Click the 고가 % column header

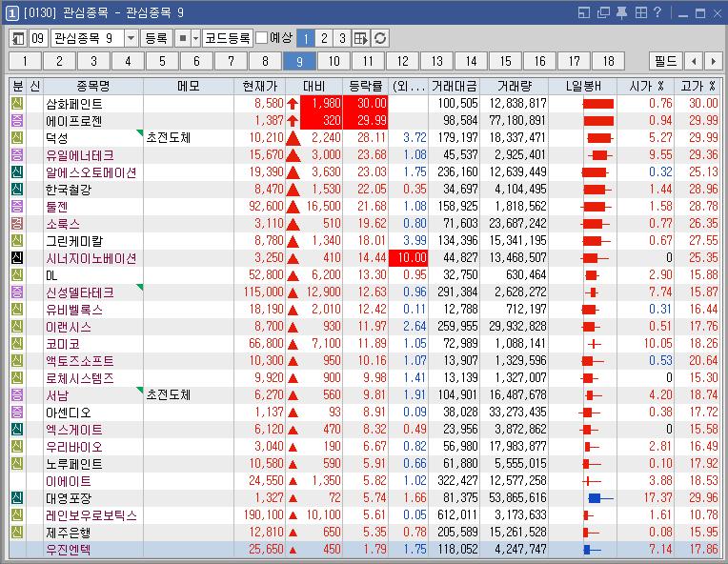[x=698, y=86]
